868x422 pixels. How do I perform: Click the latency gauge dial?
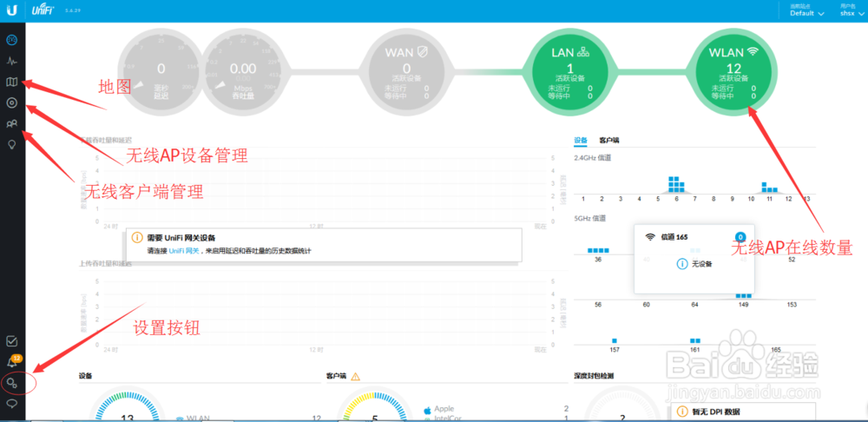pos(161,72)
